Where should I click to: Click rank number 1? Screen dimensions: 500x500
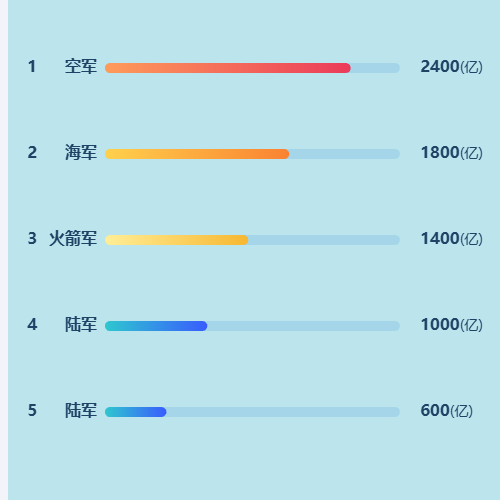point(32,66)
